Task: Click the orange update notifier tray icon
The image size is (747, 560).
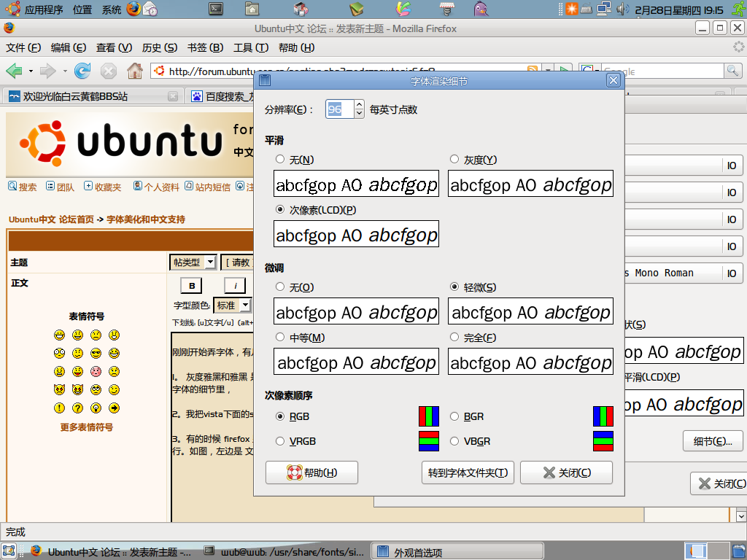Action: point(572,9)
